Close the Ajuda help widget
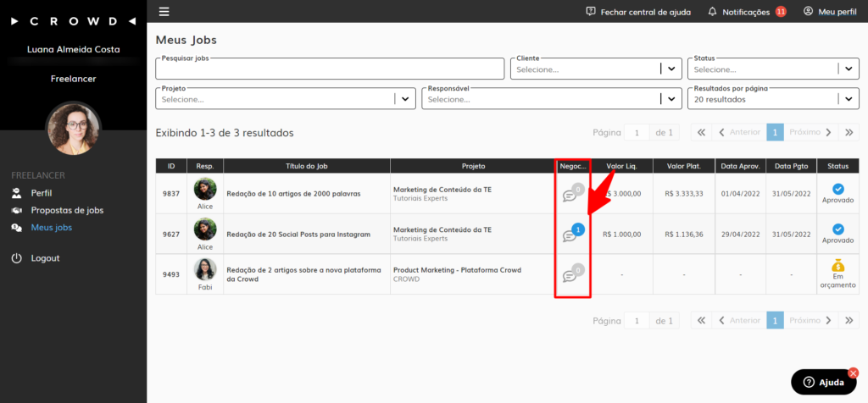868x403 pixels. click(x=853, y=372)
